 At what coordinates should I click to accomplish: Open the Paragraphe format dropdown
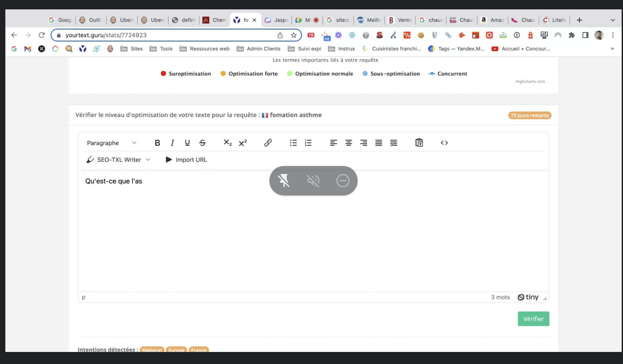[112, 143]
